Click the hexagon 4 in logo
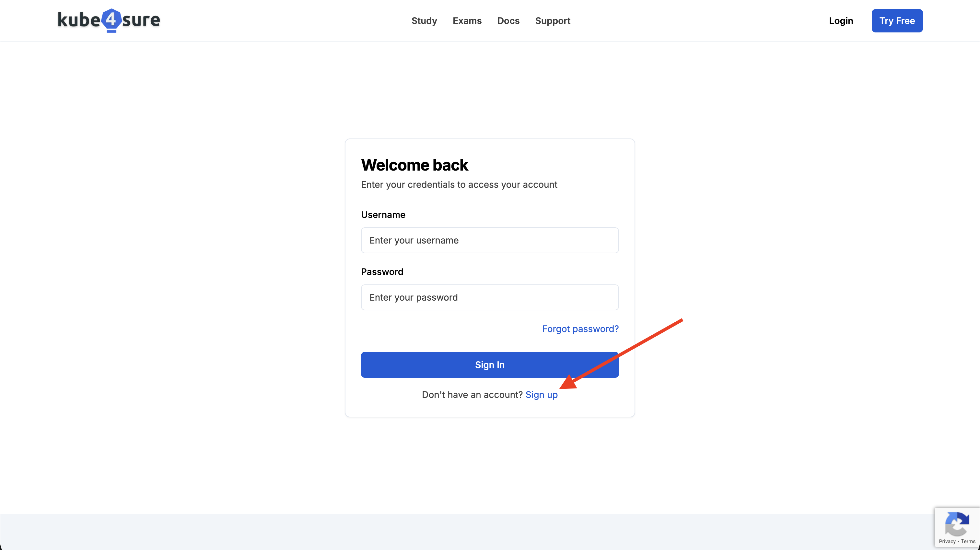 click(111, 20)
